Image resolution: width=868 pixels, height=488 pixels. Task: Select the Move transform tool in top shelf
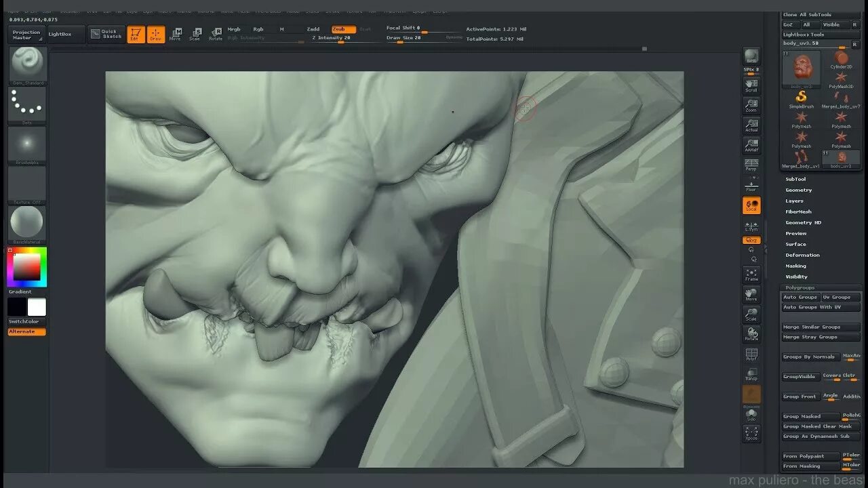click(x=176, y=35)
